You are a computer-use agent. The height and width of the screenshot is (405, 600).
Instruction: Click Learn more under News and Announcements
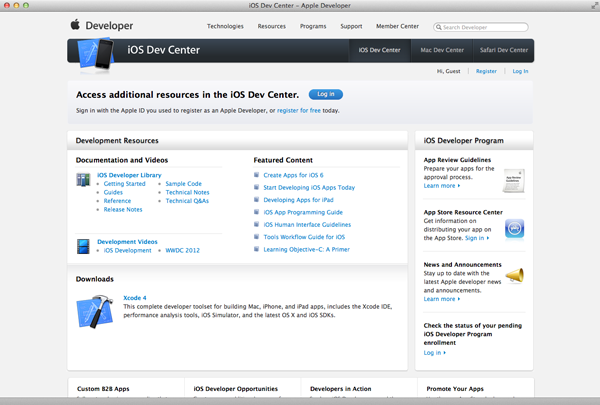tap(442, 299)
